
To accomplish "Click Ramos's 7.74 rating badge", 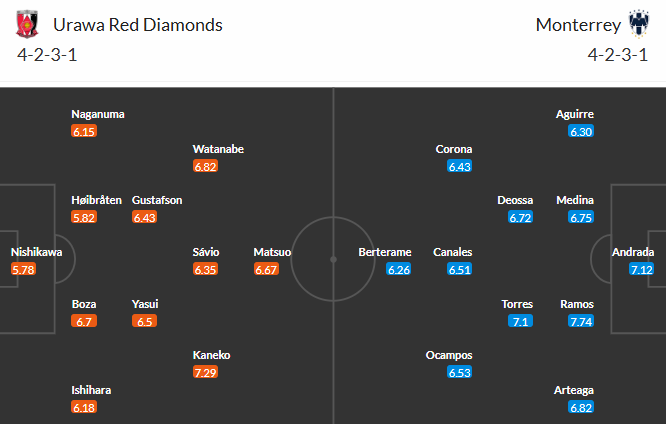I will click(580, 321).
